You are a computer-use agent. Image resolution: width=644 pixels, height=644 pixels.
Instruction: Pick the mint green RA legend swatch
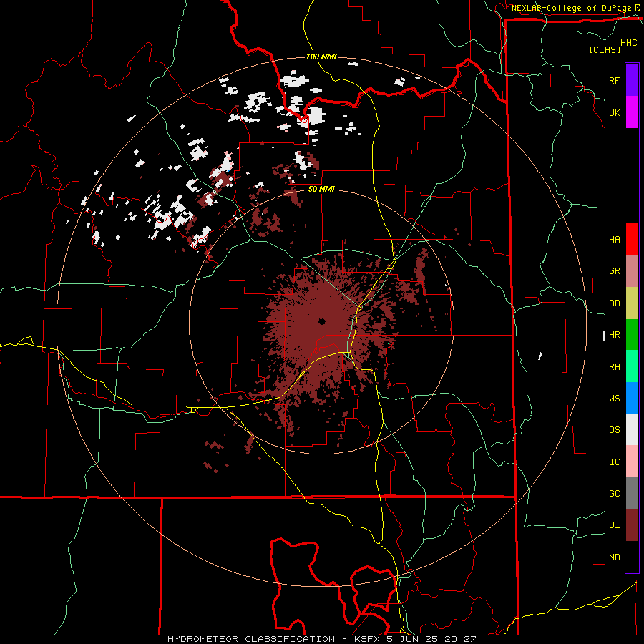(632, 366)
